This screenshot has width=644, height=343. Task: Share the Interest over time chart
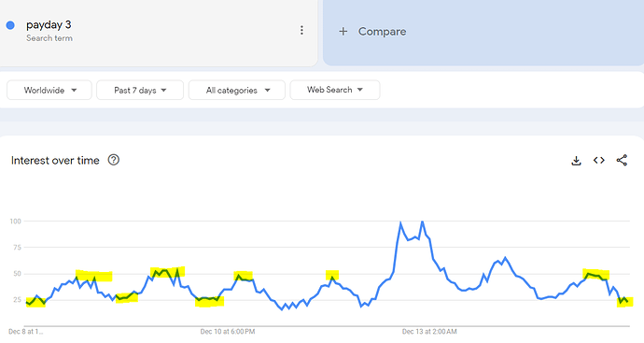622,161
